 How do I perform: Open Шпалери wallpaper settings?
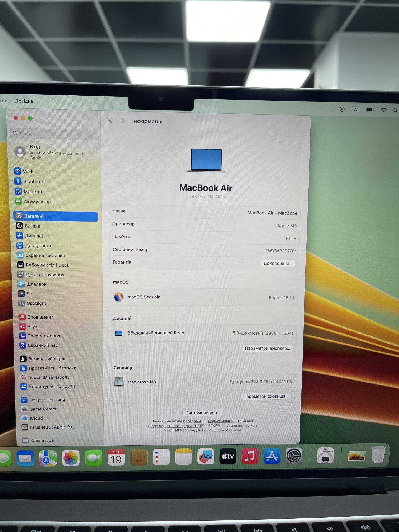click(x=32, y=284)
